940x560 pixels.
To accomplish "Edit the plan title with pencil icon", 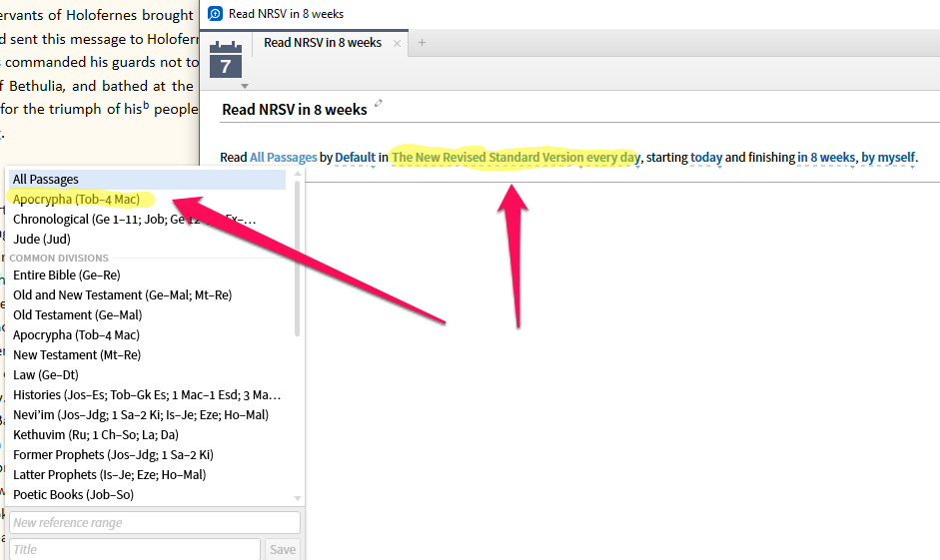I will (379, 103).
